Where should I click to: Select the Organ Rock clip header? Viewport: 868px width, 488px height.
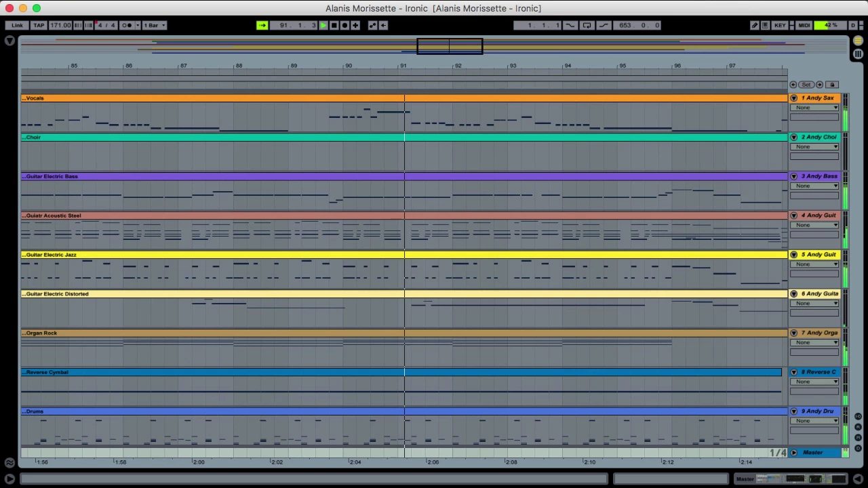pos(403,333)
